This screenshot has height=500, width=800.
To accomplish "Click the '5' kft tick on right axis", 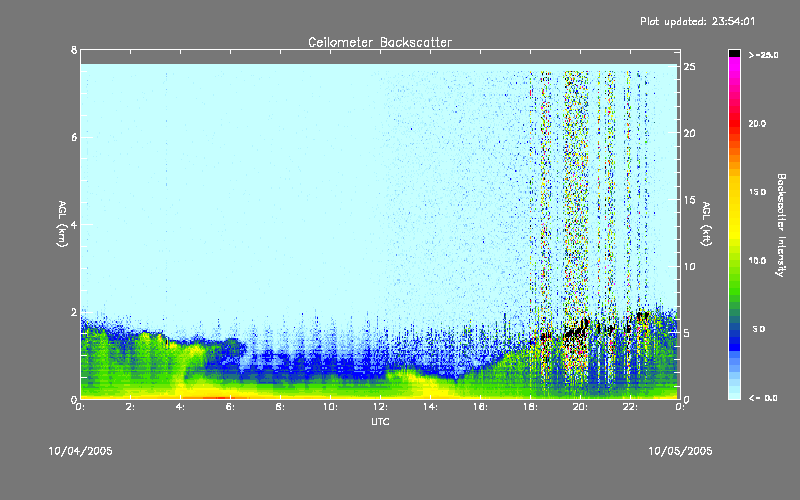I will pos(687,333).
